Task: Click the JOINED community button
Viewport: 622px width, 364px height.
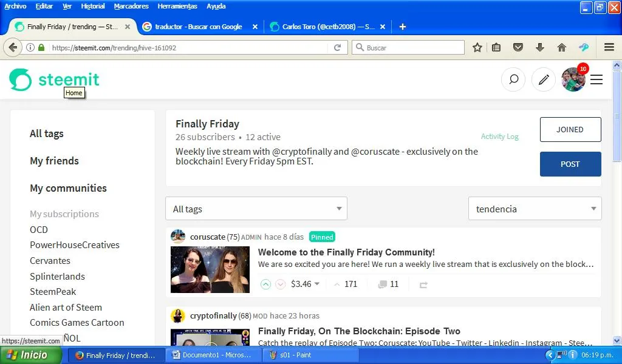Action: [x=570, y=129]
